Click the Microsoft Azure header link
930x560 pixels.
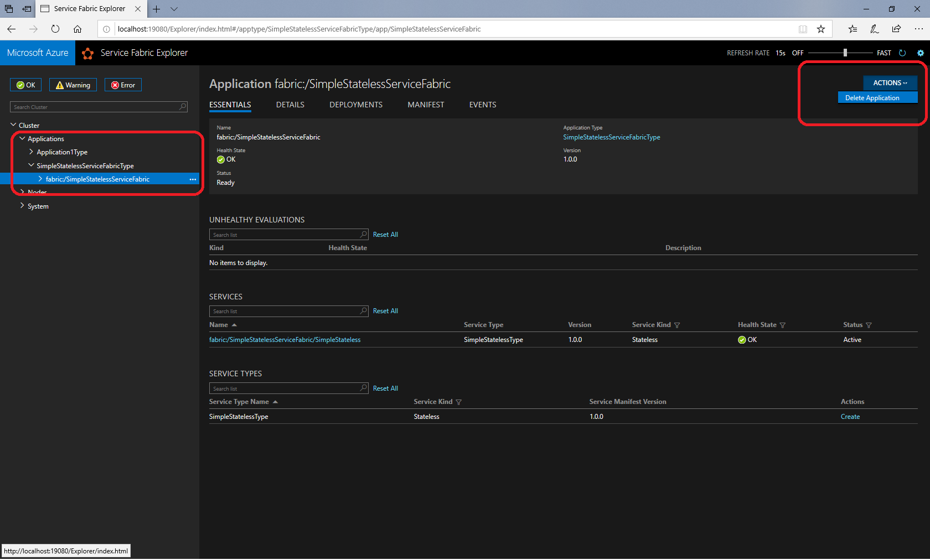(x=38, y=53)
